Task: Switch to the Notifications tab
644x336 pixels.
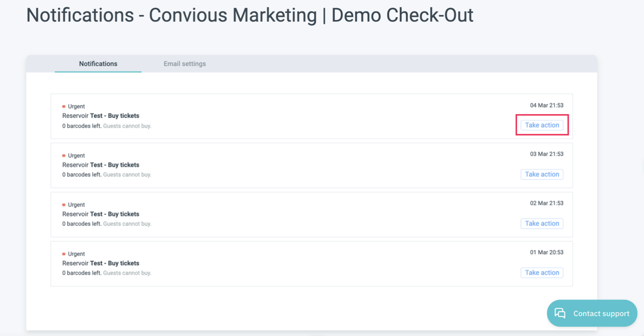Action: (x=98, y=64)
